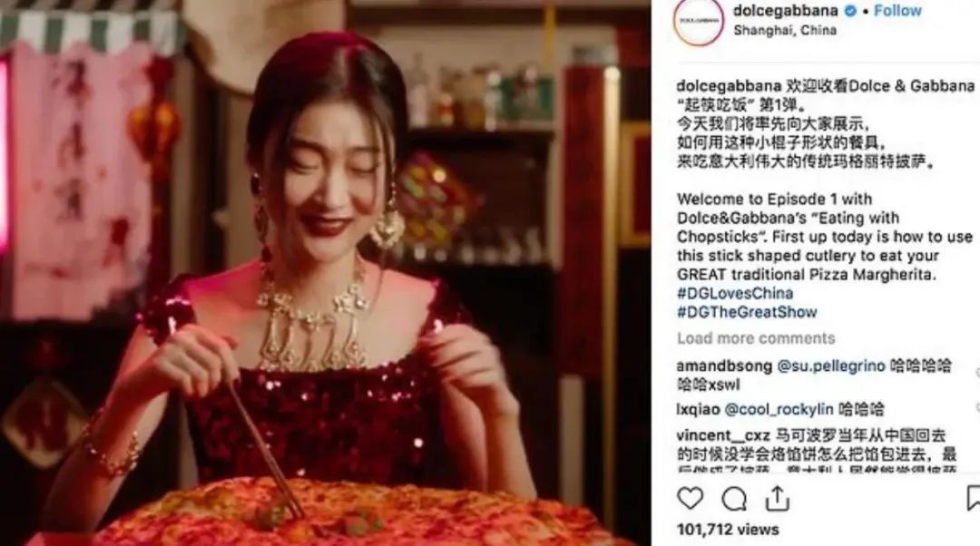Viewport: 980px width, 546px height.
Task: Play the chopsticks pizza video
Action: (325, 273)
